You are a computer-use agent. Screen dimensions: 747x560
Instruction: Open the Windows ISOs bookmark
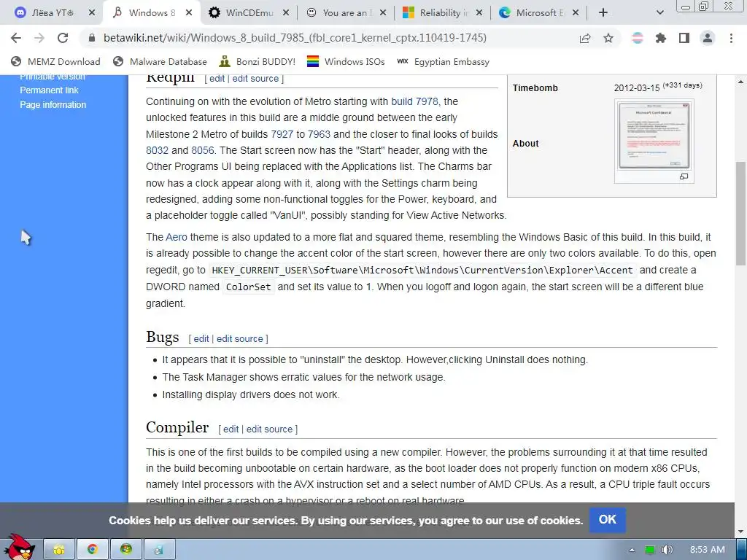[346, 62]
